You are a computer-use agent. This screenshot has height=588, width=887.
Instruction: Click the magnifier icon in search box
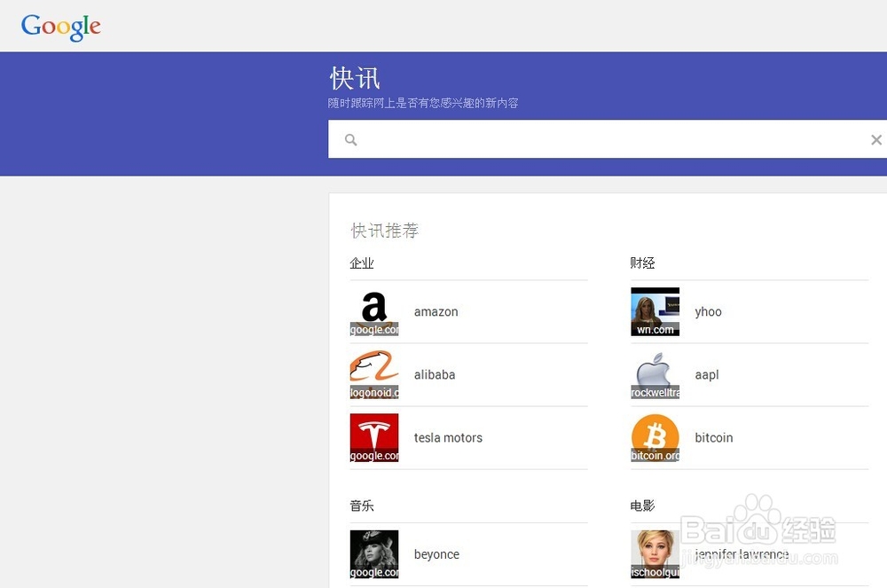click(x=350, y=139)
